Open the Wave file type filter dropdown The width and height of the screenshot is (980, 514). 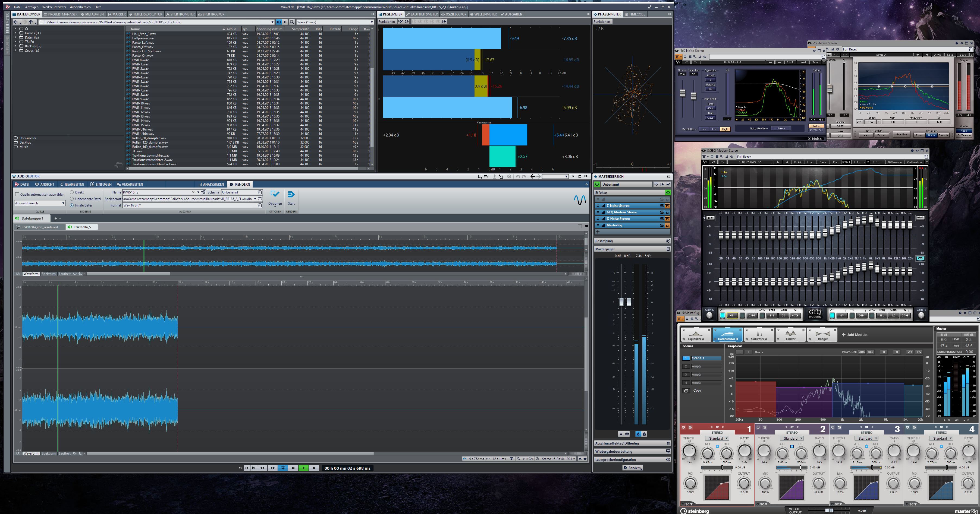click(371, 22)
